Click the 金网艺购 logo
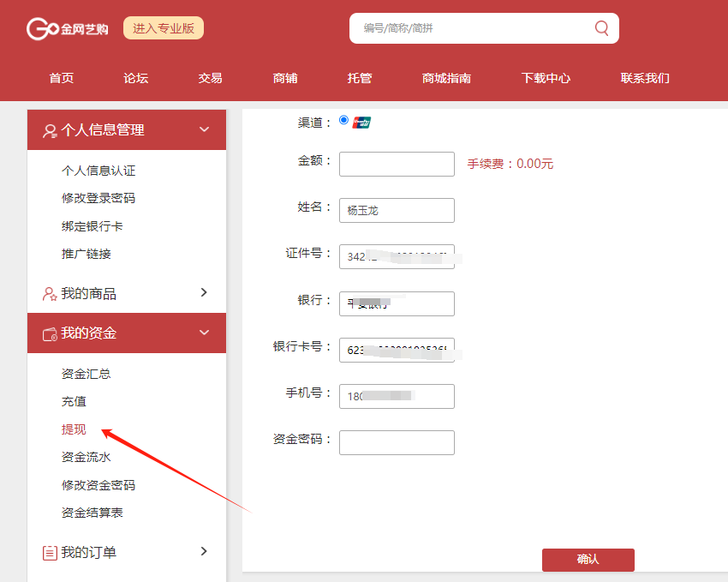The image size is (728, 582). coord(67,28)
